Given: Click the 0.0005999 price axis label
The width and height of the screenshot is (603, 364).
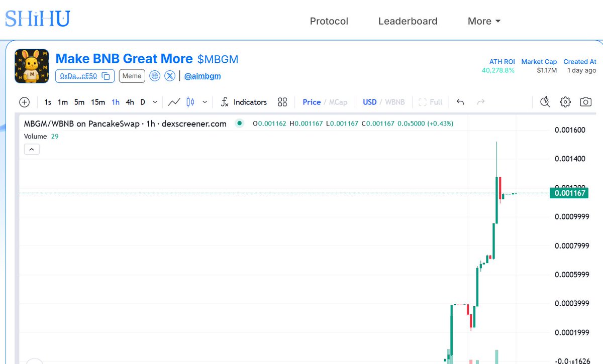Looking at the screenshot, I should (x=572, y=275).
